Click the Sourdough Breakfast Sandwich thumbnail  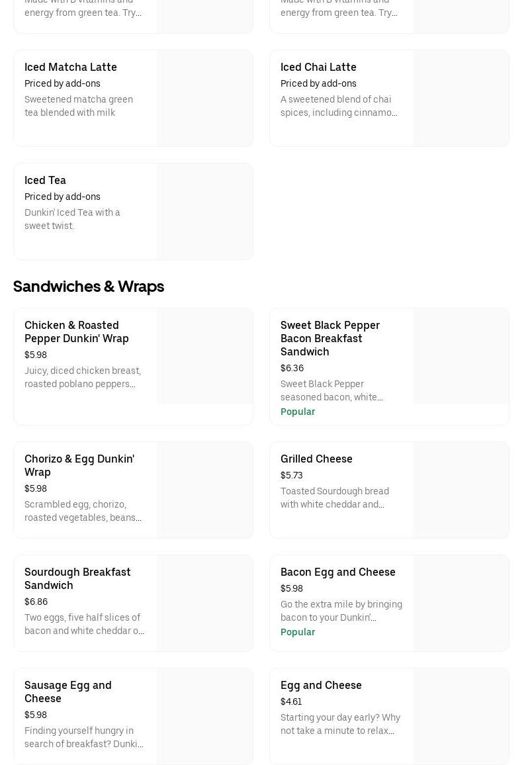pos(205,604)
